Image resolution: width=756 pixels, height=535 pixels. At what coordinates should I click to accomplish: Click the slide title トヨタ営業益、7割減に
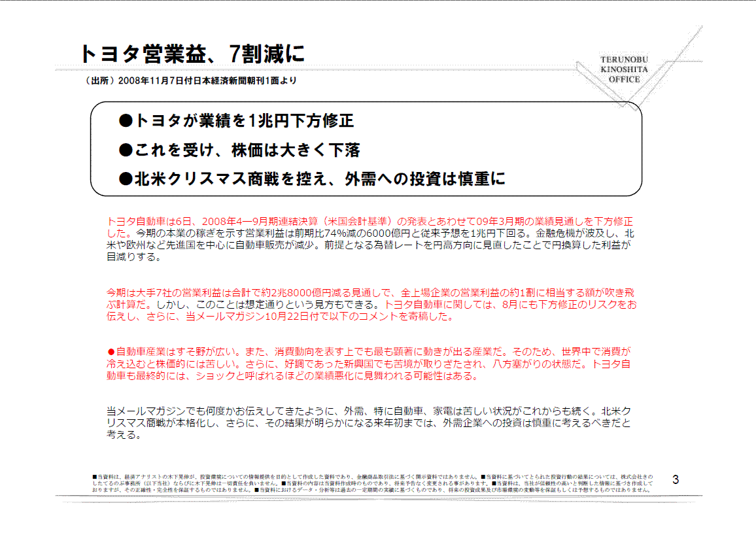192,54
